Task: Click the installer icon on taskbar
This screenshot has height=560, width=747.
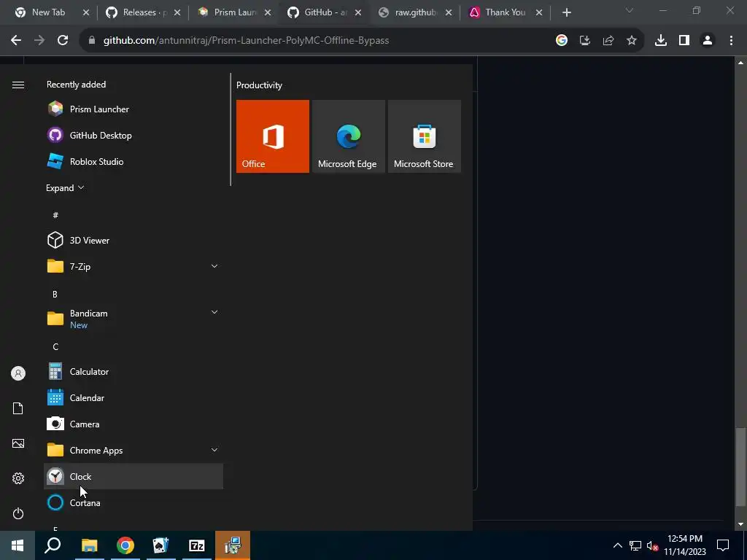Action: pos(233,545)
